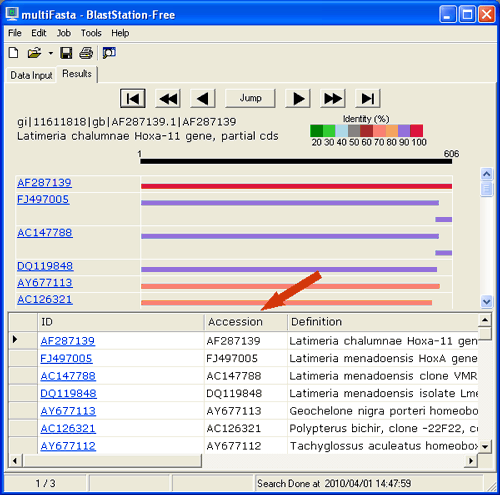This screenshot has height=495, width=500.
Task: Click the Save floppy disk icon
Action: click(66, 53)
